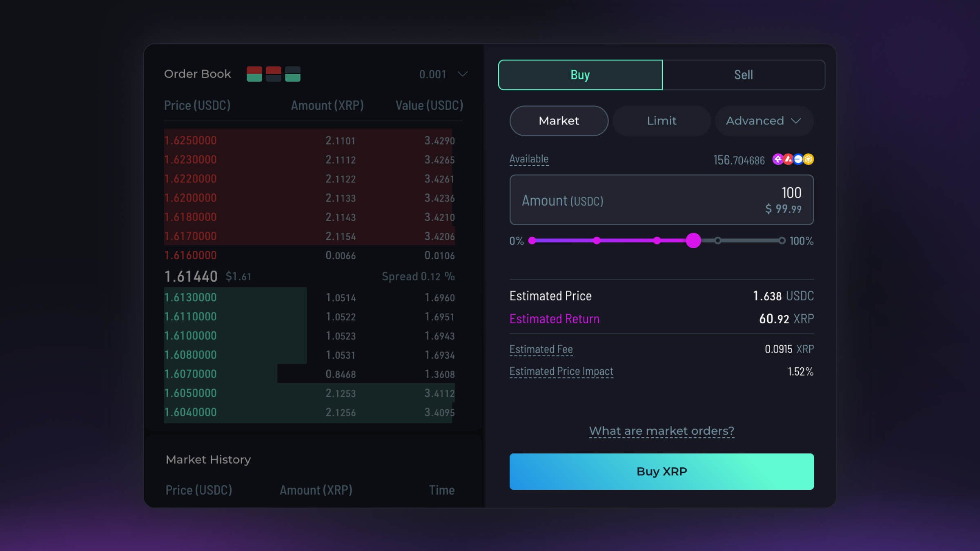Image resolution: width=980 pixels, height=551 pixels.
Task: Select the bid row priced 1.6080000
Action: tap(310, 355)
